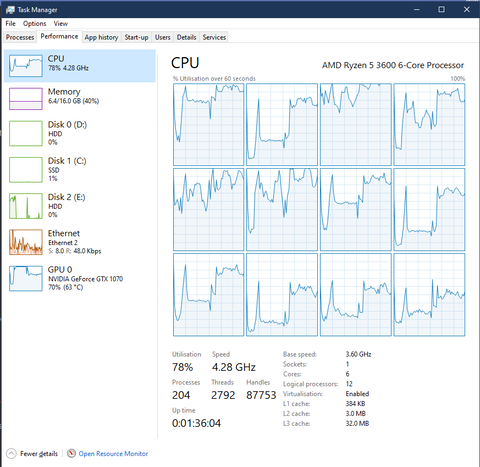Minimize the Task Manager window
Image resolution: width=480 pixels, height=467 pixels.
[417, 9]
